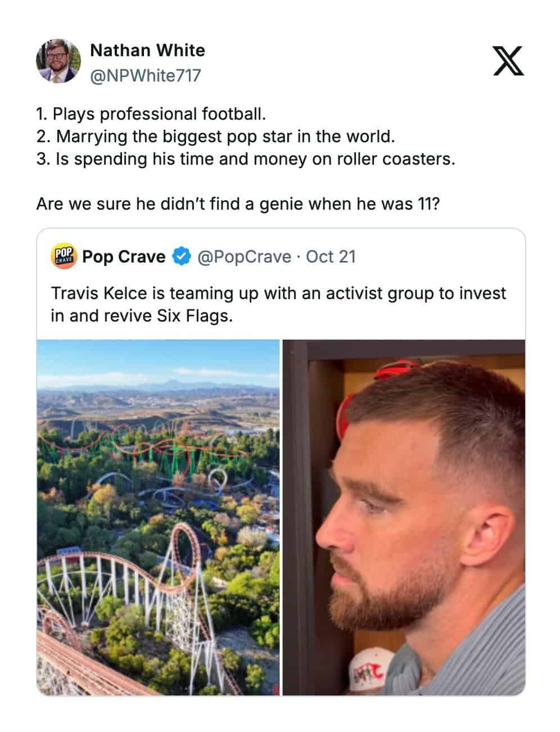Open the Oct 21 timestamp

[x=331, y=257]
